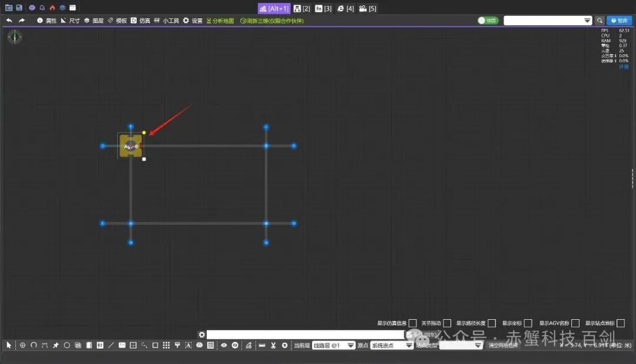Image resolution: width=636 pixels, height=364 pixels.
Task: Enable the 显示AGV名称 checkbox
Action: (575, 323)
